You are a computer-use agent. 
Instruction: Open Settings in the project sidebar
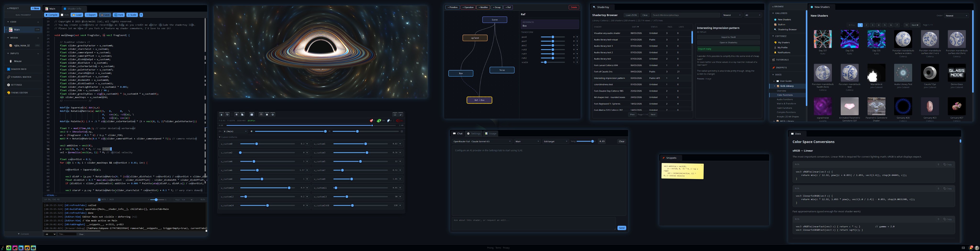(x=23, y=85)
